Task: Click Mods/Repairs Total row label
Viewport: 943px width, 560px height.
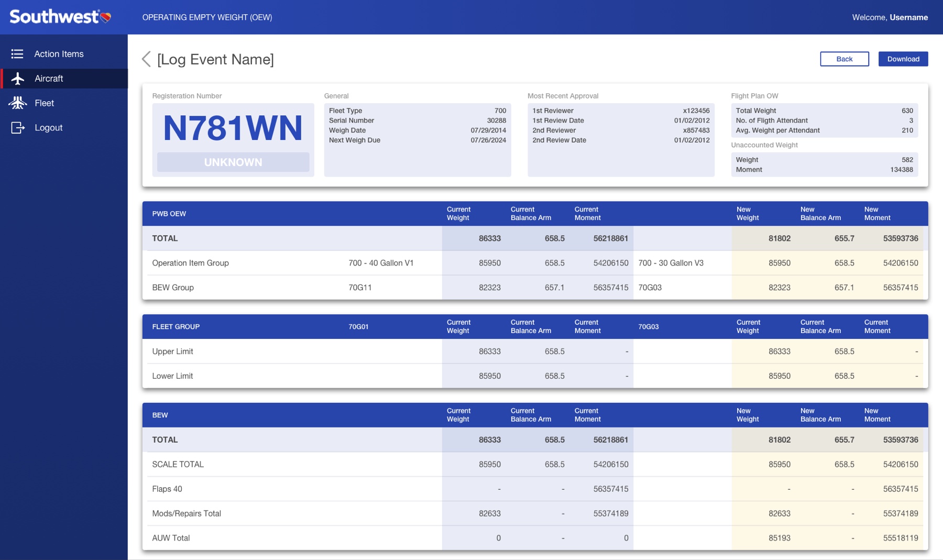Action: pos(187,514)
